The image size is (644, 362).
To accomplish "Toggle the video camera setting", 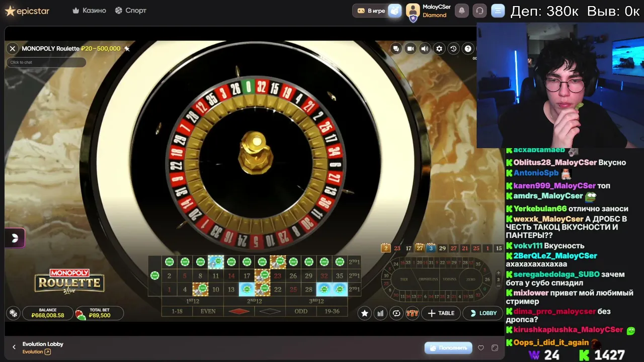I will [411, 49].
